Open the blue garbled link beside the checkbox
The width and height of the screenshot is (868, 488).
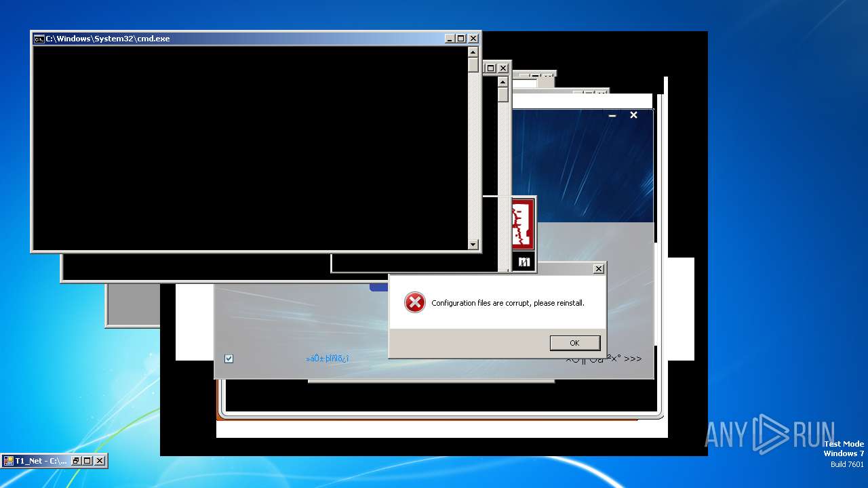tap(328, 358)
